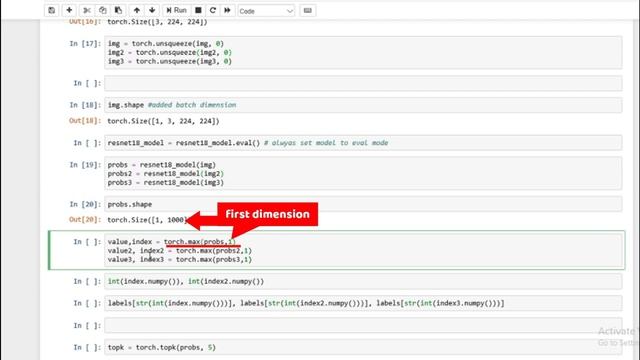
Task: Click the Out[18] prompt label
Action: [x=85, y=121]
